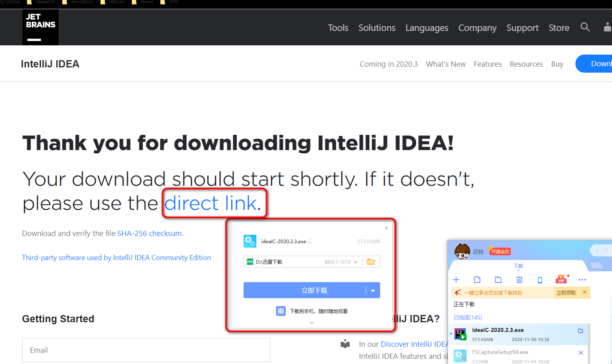The image size is (612, 364).
Task: Click the Xunlei completed list scrollbar
Action: point(589,344)
